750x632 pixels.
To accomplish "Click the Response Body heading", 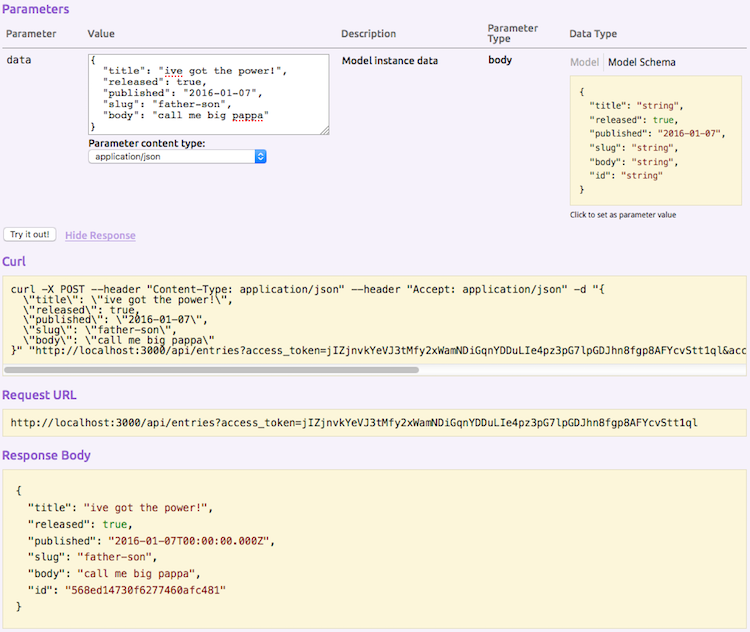I will 46,455.
